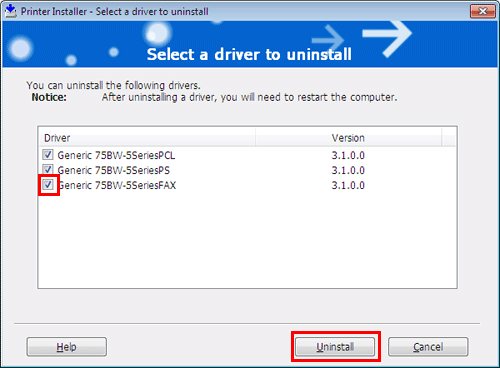500x368 pixels.
Task: Click the Cancel button
Action: click(x=428, y=347)
